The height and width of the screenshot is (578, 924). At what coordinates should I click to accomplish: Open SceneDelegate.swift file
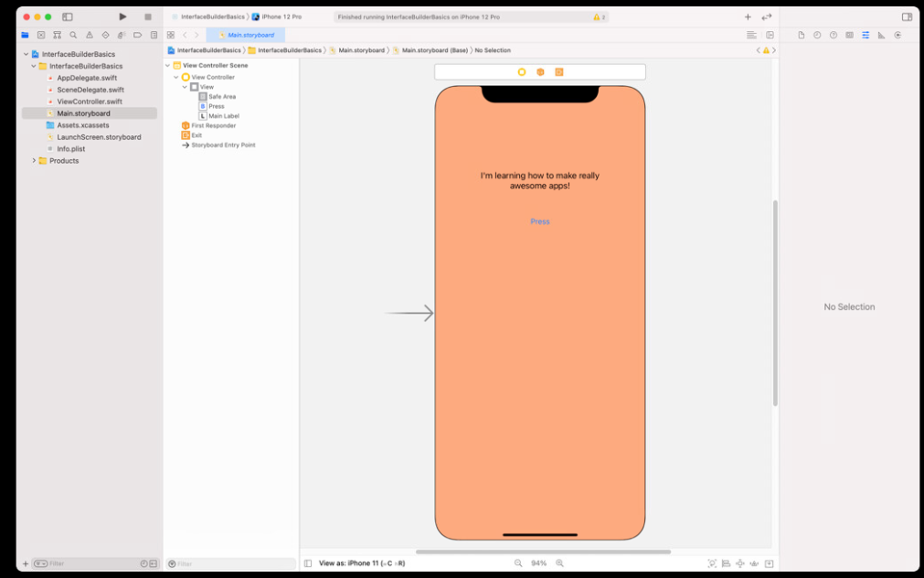[90, 90]
